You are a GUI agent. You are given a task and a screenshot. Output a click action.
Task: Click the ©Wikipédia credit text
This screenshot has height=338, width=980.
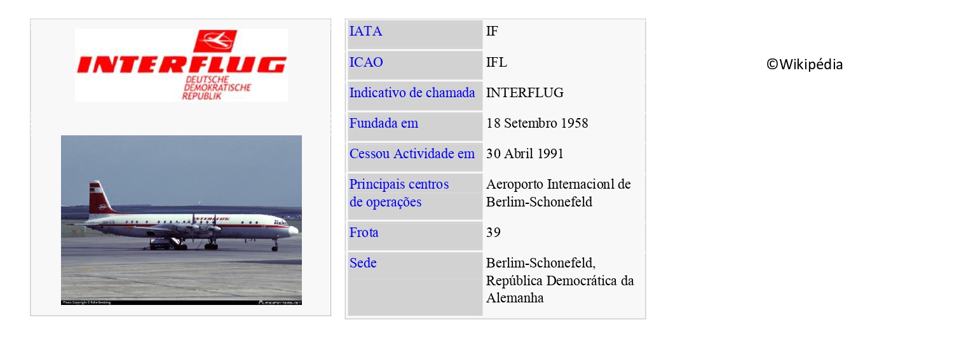[x=804, y=64]
